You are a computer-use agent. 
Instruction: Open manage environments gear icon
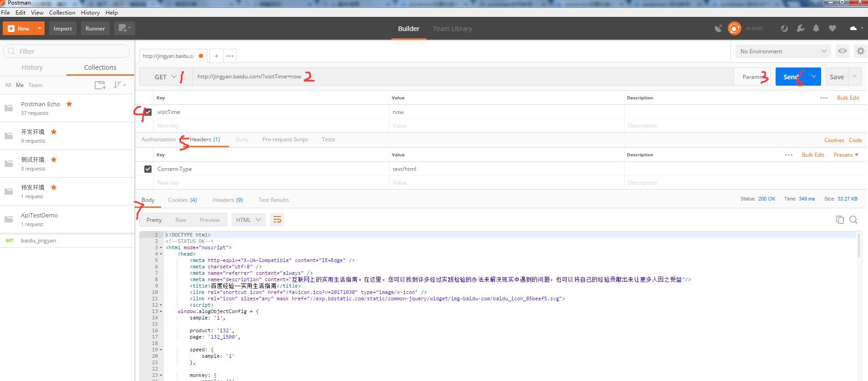pos(860,51)
